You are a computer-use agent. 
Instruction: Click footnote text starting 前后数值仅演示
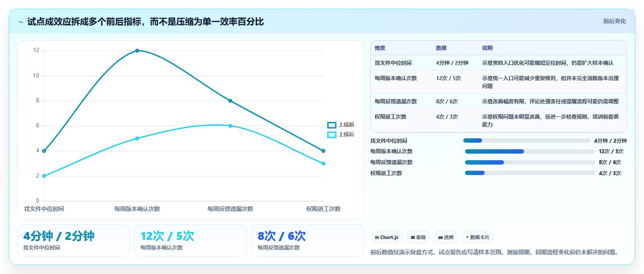[x=494, y=253]
